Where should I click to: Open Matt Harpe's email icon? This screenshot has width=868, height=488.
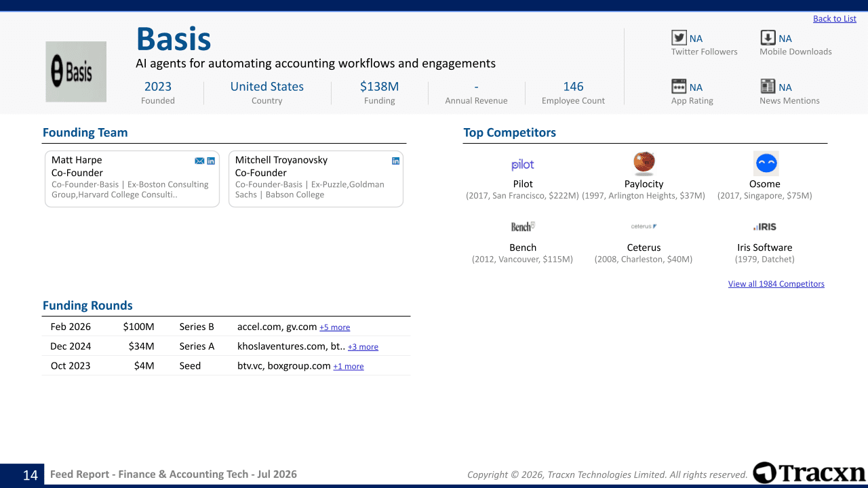[199, 161]
